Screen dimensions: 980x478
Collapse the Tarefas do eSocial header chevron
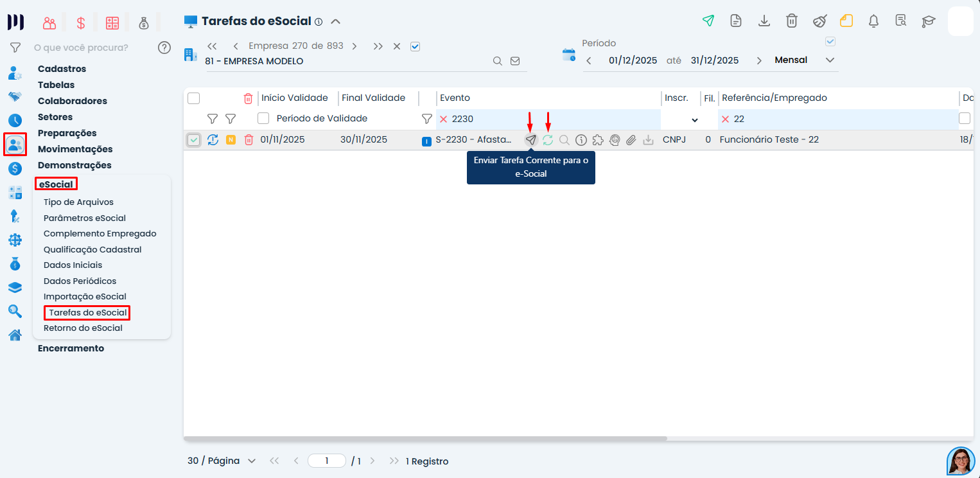pyautogui.click(x=335, y=21)
